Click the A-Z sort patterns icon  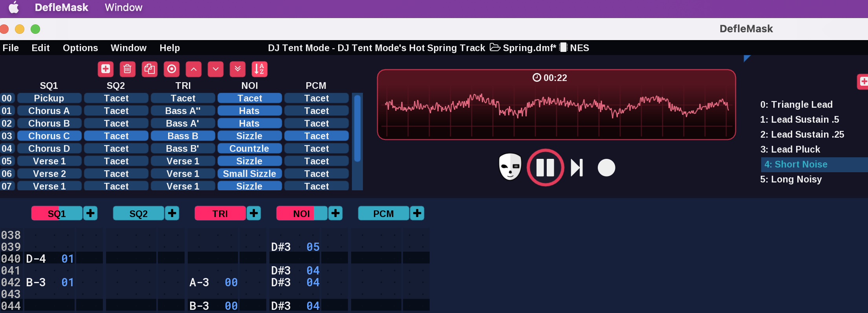(x=260, y=69)
